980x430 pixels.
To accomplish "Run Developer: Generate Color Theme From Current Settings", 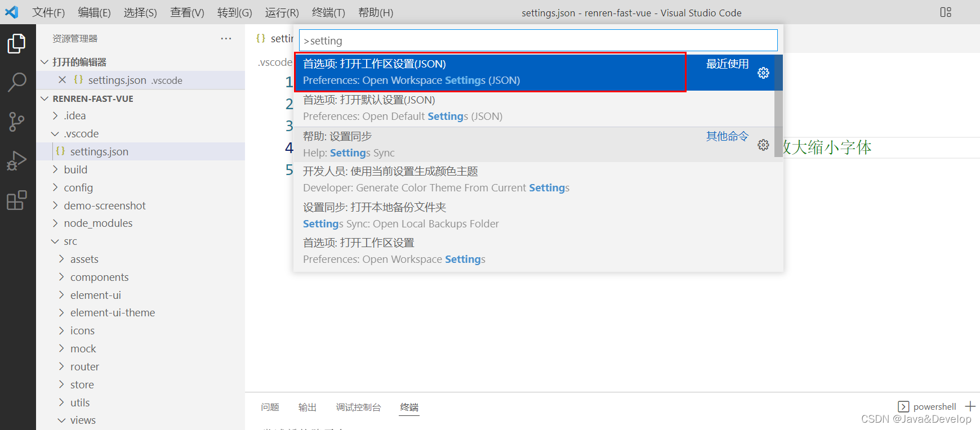I will click(534, 180).
